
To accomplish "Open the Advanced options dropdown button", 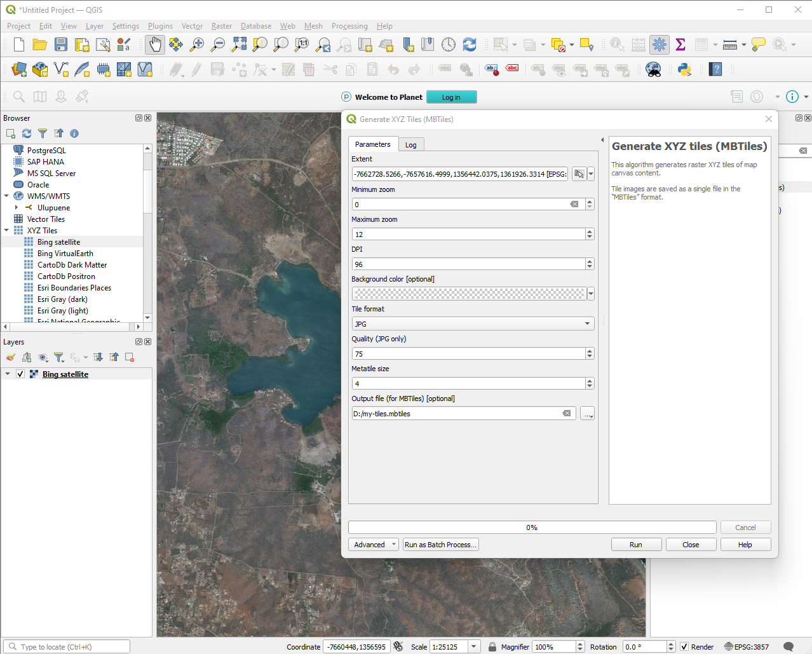I will click(x=374, y=545).
